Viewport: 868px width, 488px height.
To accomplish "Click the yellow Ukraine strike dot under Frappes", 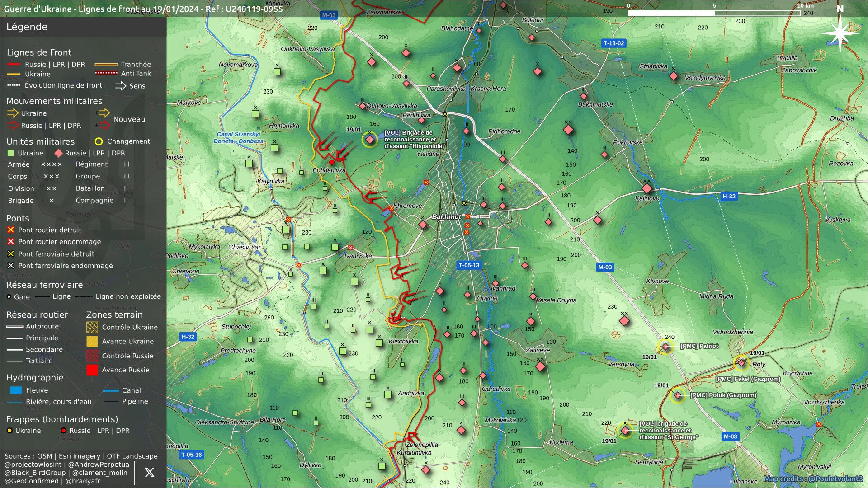I will click(x=9, y=431).
